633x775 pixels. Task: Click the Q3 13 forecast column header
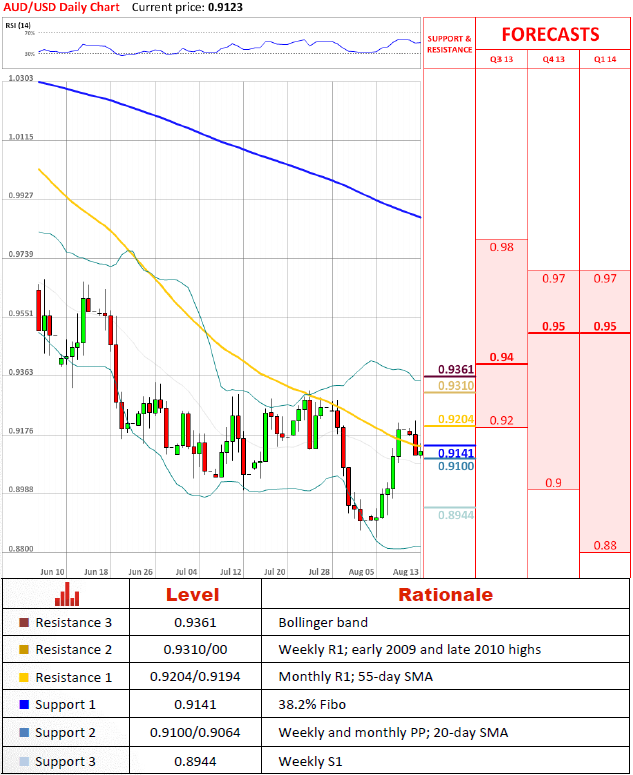pos(501,59)
